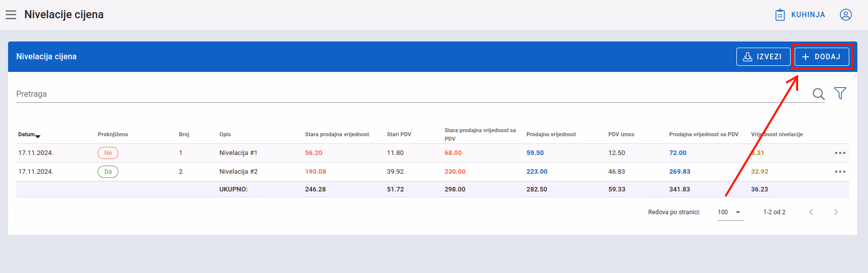
Task: Sort by Opis column header
Action: click(x=225, y=135)
